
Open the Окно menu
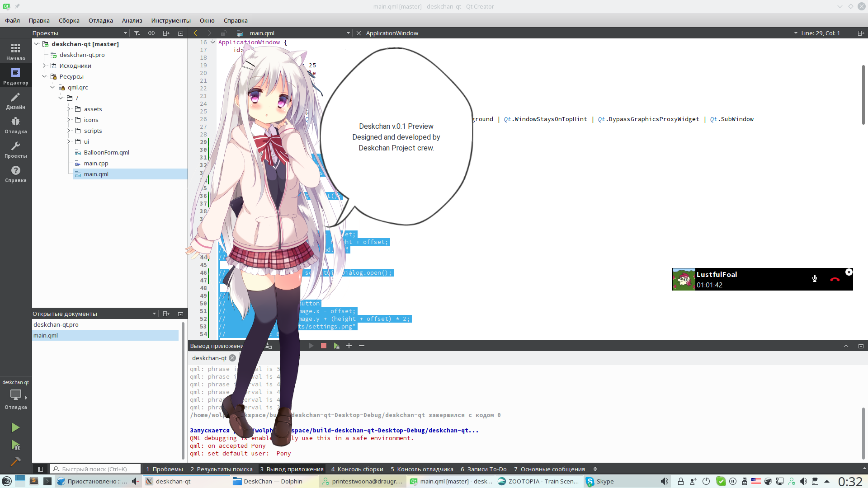pyautogui.click(x=207, y=20)
